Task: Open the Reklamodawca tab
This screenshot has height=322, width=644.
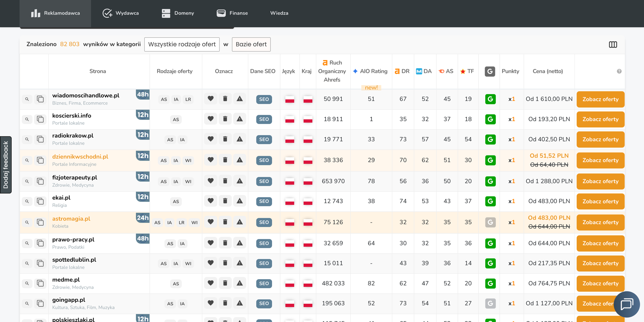Action: (x=55, y=13)
